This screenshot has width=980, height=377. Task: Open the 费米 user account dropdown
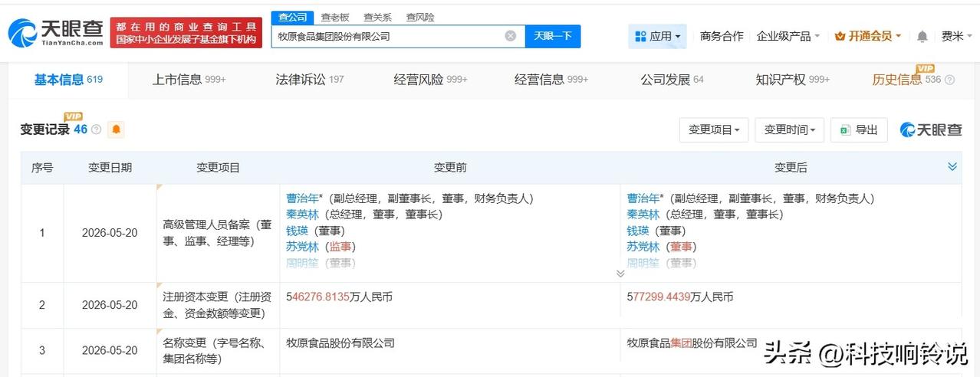(x=955, y=36)
